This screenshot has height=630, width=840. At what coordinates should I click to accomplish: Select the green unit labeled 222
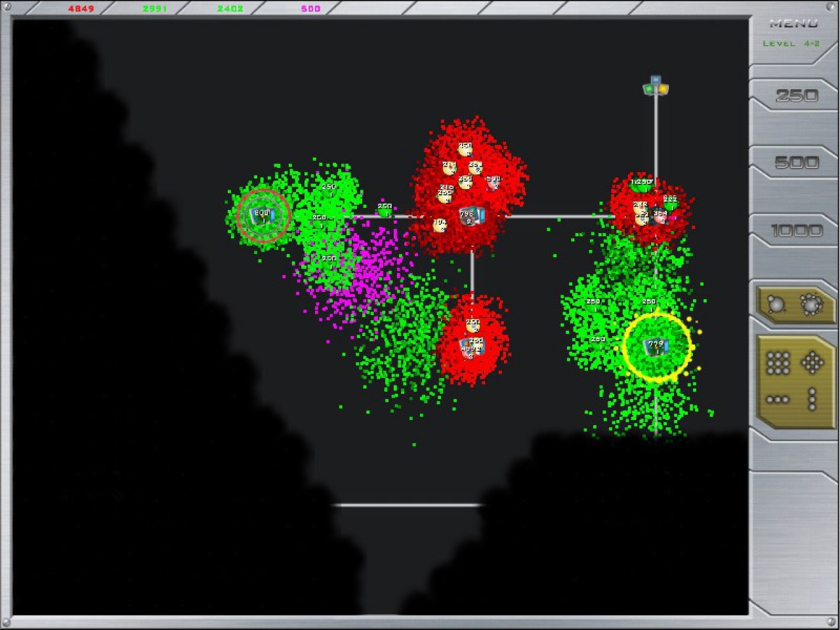pos(670,201)
